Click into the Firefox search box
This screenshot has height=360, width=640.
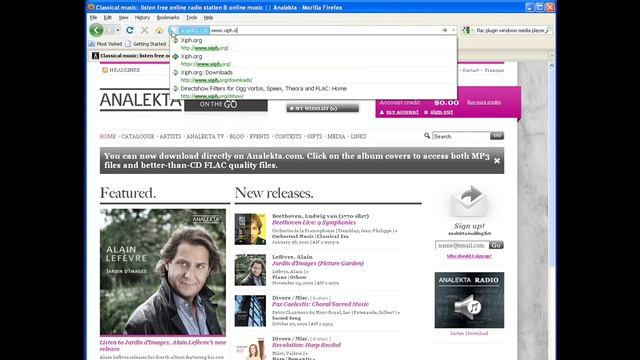509,30
